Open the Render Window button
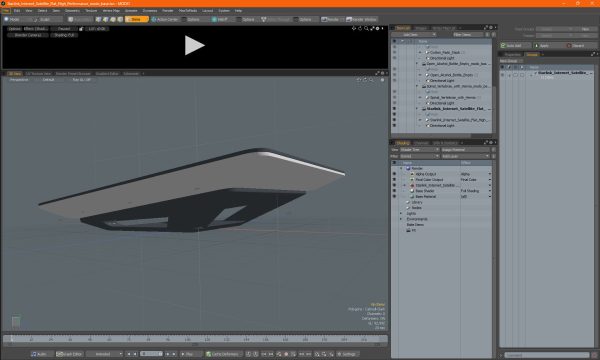Image resolution: width=600 pixels, height=360 pixels. [362, 19]
